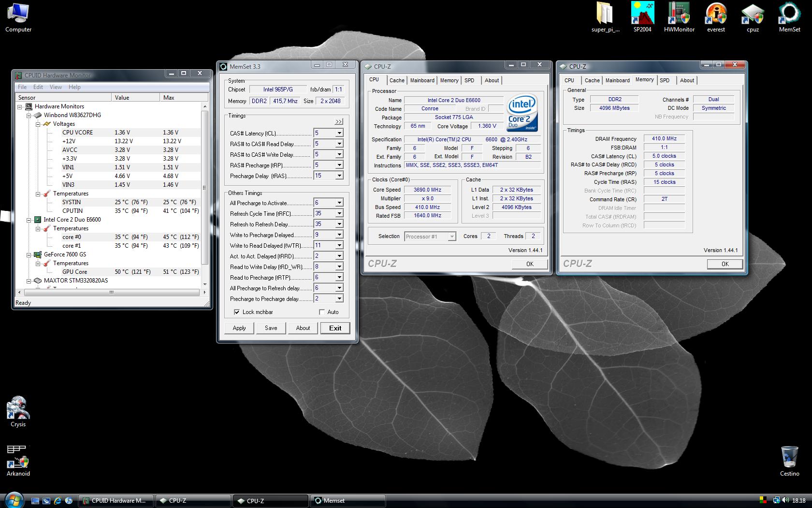
Task: Click OK in the left CPU-Z window
Action: 530,264
